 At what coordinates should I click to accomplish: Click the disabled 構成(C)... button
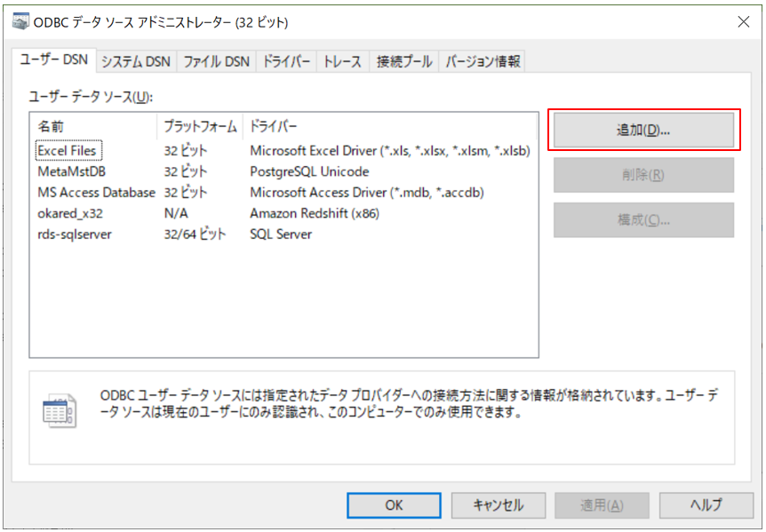click(643, 220)
